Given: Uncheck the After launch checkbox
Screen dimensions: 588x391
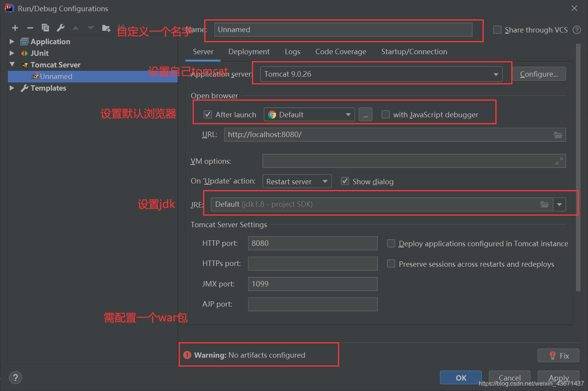Looking at the screenshot, I should [x=208, y=115].
